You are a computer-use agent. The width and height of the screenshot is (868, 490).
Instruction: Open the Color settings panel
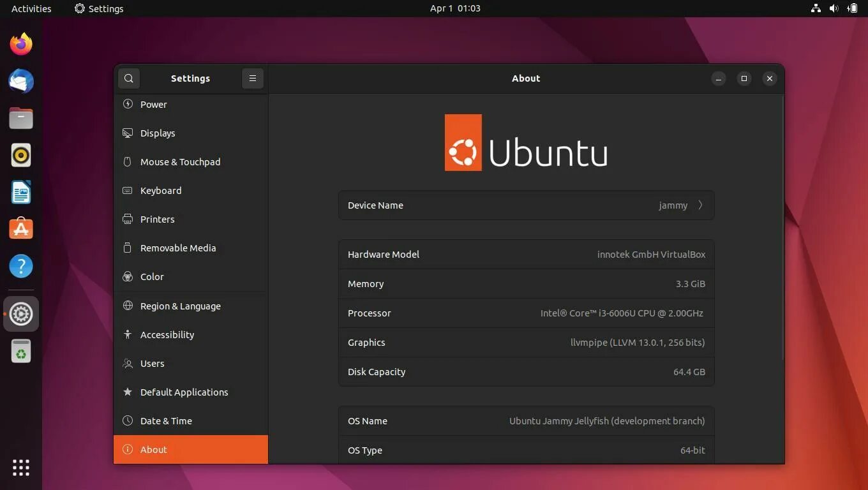(191, 276)
